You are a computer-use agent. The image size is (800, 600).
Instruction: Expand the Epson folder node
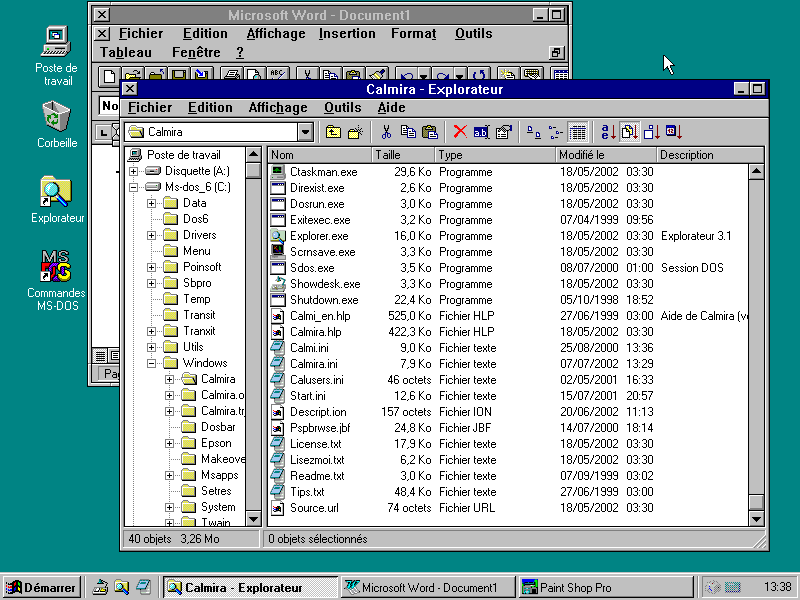[169, 443]
